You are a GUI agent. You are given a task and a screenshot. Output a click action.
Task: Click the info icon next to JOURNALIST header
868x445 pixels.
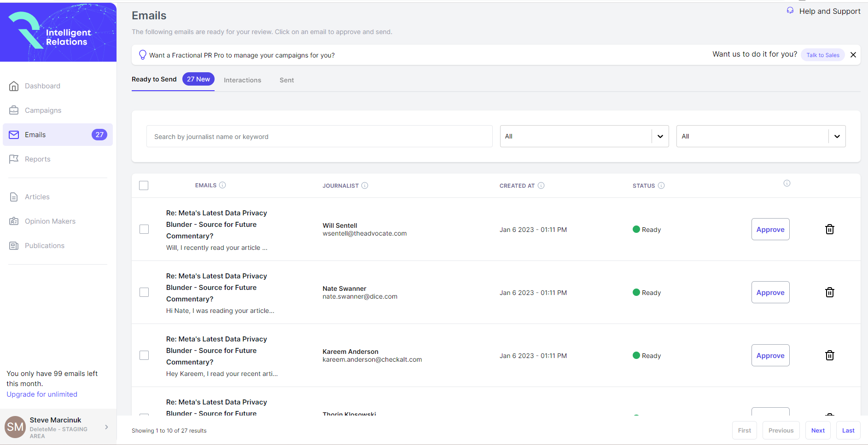(x=365, y=185)
